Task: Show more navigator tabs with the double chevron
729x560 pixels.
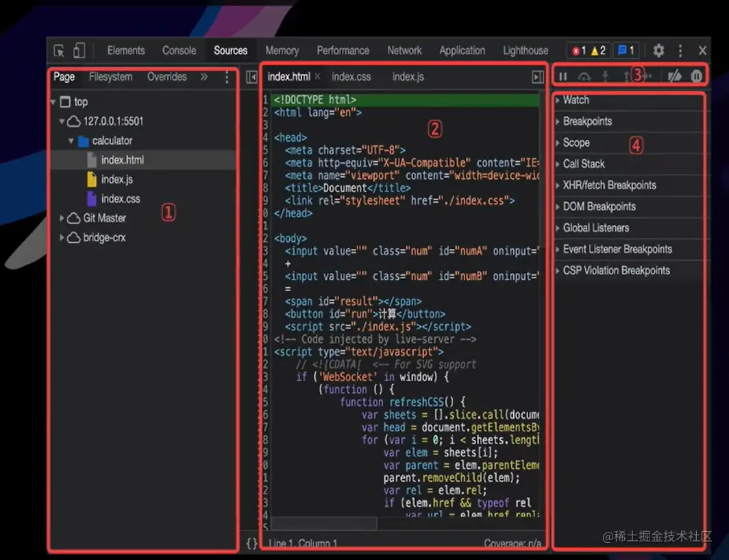Action: point(204,77)
